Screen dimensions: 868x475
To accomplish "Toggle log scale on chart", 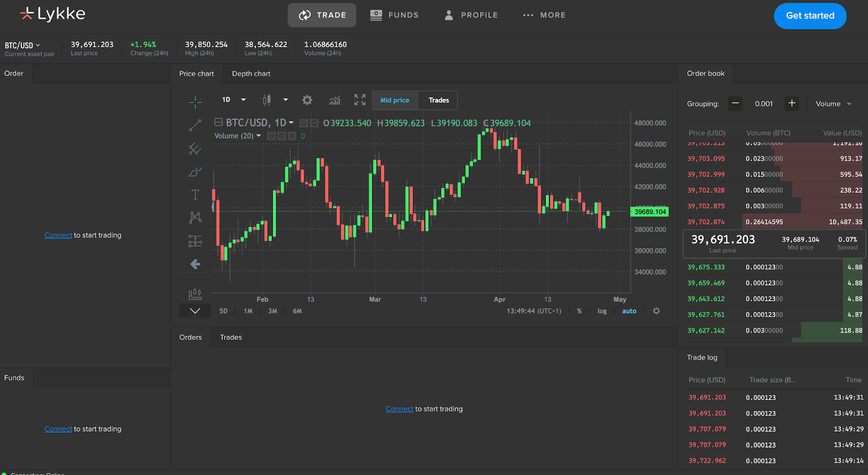I will click(x=602, y=311).
